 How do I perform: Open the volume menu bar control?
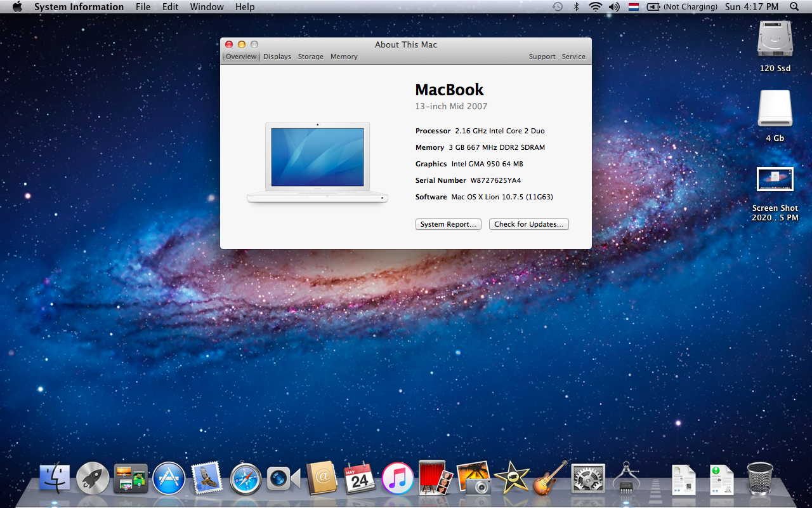click(x=614, y=7)
